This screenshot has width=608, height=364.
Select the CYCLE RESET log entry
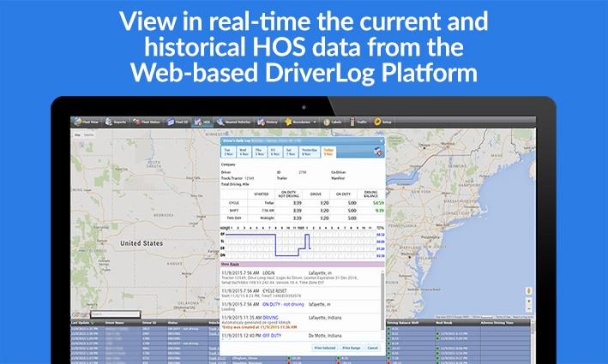pyautogui.click(x=301, y=293)
